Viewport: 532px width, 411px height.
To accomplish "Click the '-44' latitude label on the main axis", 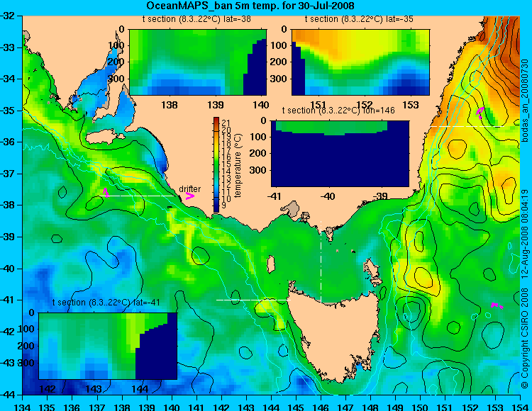I will (8, 395).
